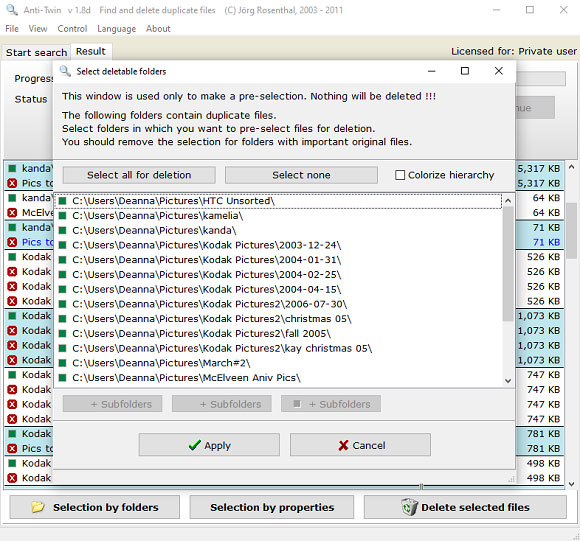Click green marker for fall 2005 folder
The image size is (580, 541).
[63, 334]
